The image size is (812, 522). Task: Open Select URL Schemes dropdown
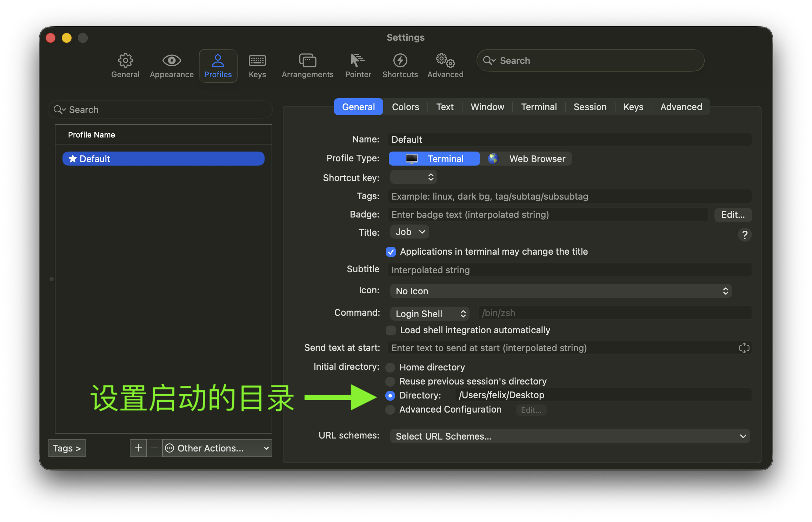pyautogui.click(x=570, y=436)
